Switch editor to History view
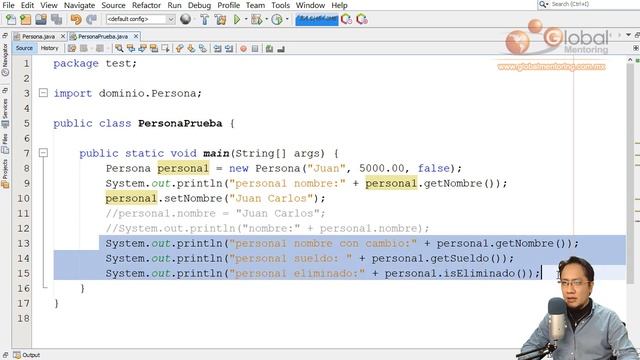This screenshot has width=640, height=360. pyautogui.click(x=49, y=48)
